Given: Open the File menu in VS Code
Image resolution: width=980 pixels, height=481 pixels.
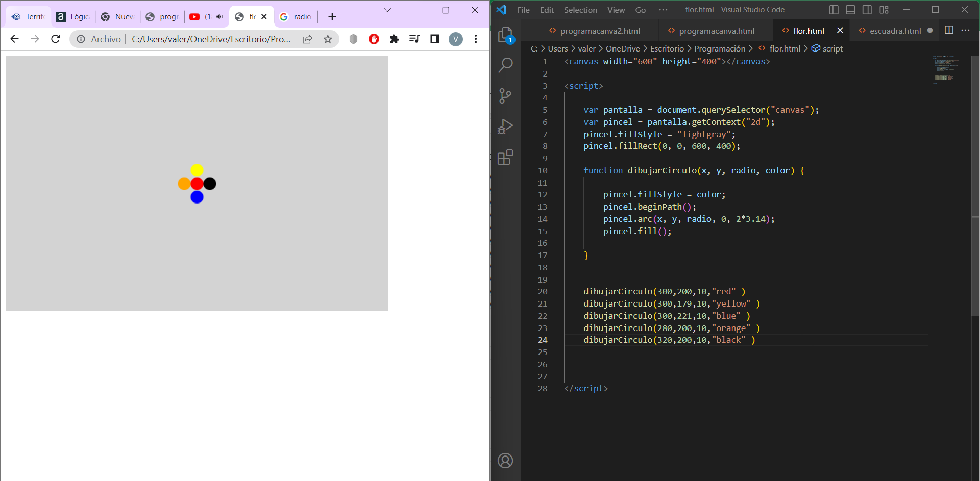Looking at the screenshot, I should [x=523, y=10].
